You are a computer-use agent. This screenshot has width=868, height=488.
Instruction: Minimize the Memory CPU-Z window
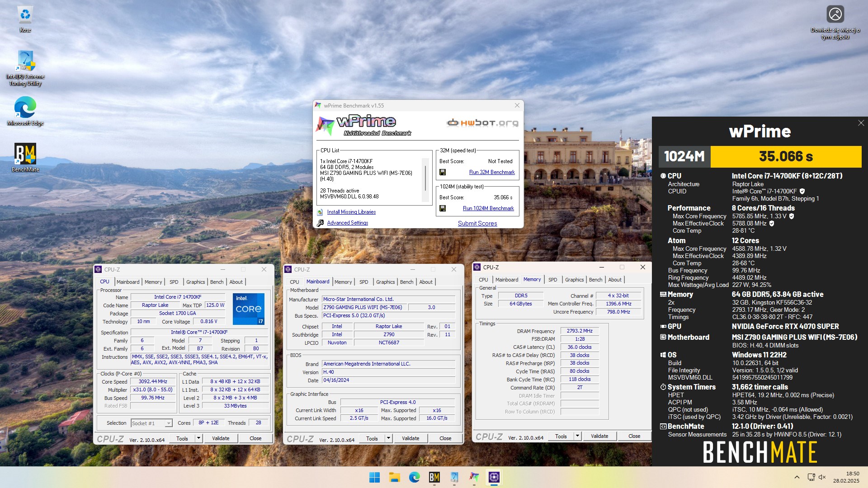point(601,267)
